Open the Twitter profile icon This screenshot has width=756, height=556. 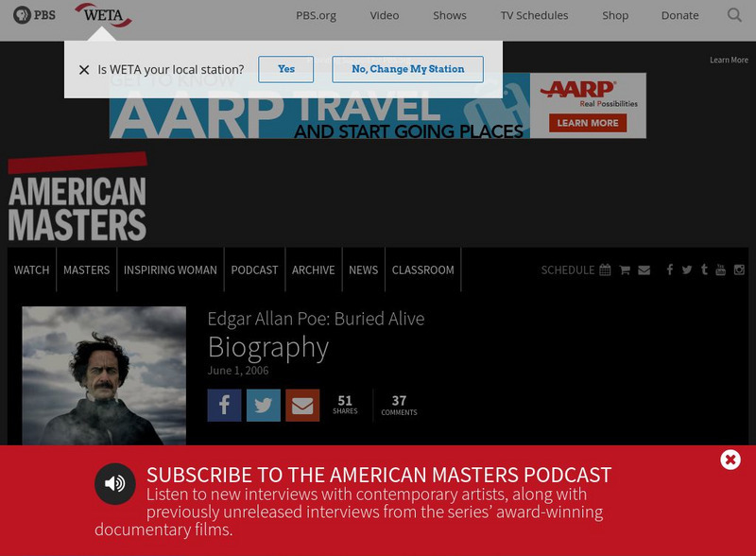(x=685, y=269)
